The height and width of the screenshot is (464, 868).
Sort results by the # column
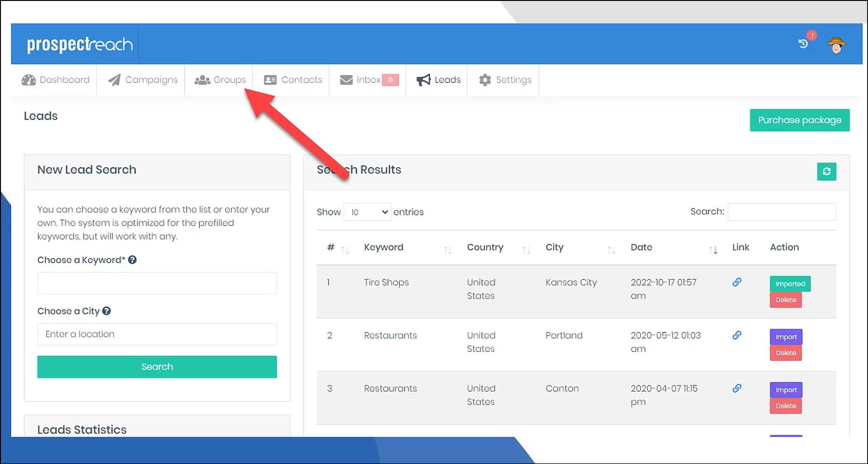(x=345, y=250)
